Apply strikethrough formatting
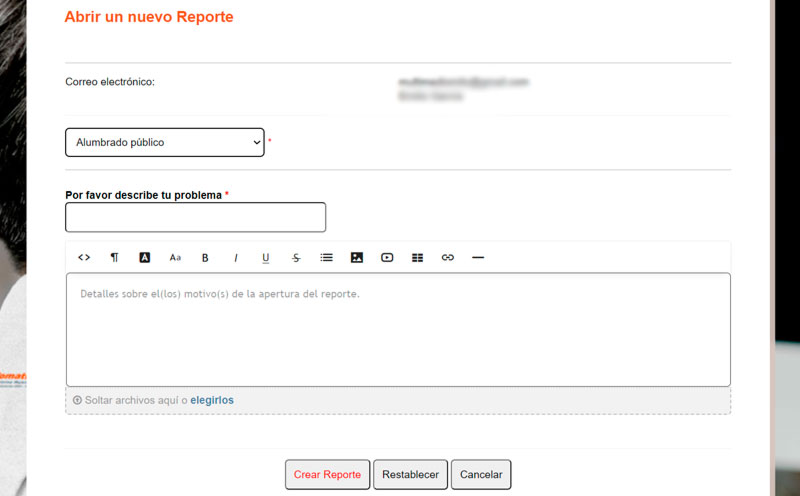The image size is (800, 496). (296, 258)
